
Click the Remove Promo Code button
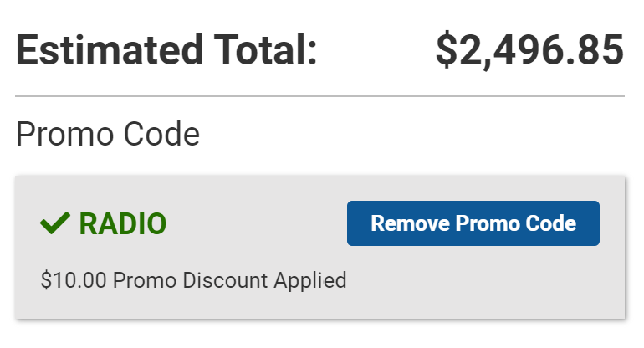pyautogui.click(x=473, y=223)
